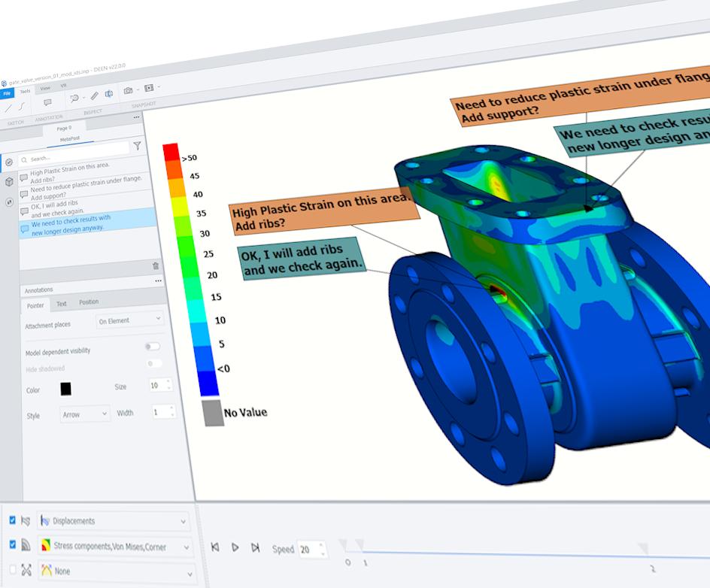Screen dimensions: 710x588
Task: Select the straight line sketch tool
Action: tap(8, 108)
